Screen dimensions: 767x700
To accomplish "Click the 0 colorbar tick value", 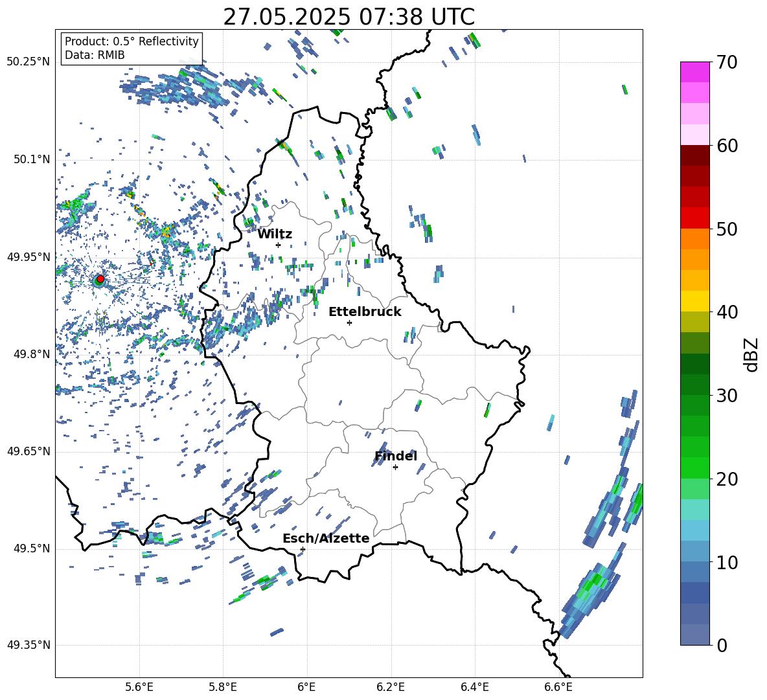I will click(722, 645).
